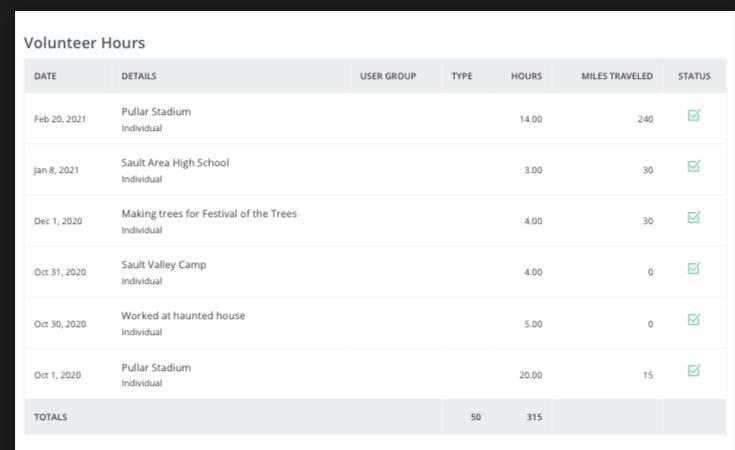735x450 pixels.
Task: Sort by the HOURS column header
Action: pyautogui.click(x=526, y=76)
